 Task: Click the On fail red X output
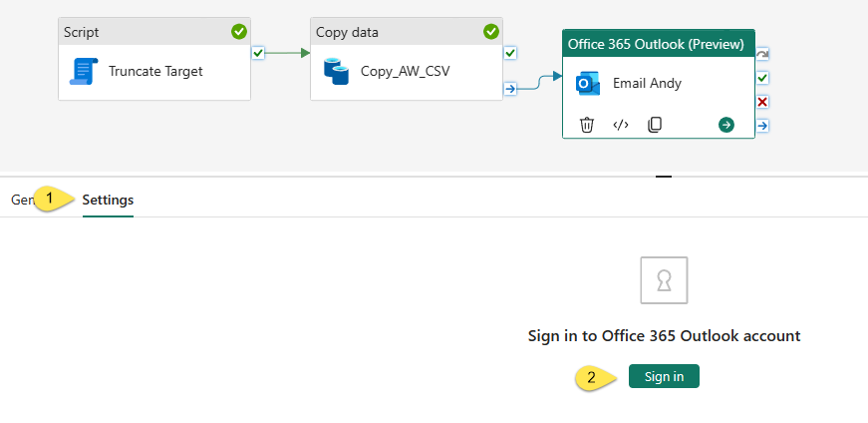click(x=762, y=102)
